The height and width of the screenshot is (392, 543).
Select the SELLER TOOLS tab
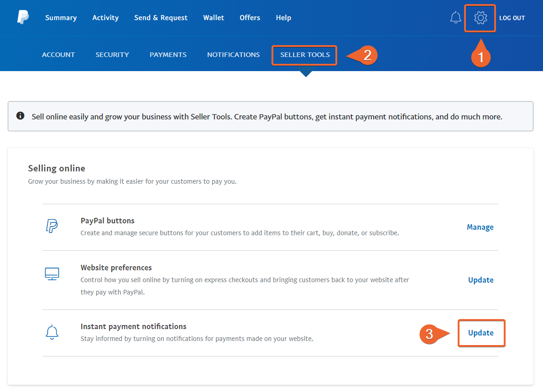305,55
